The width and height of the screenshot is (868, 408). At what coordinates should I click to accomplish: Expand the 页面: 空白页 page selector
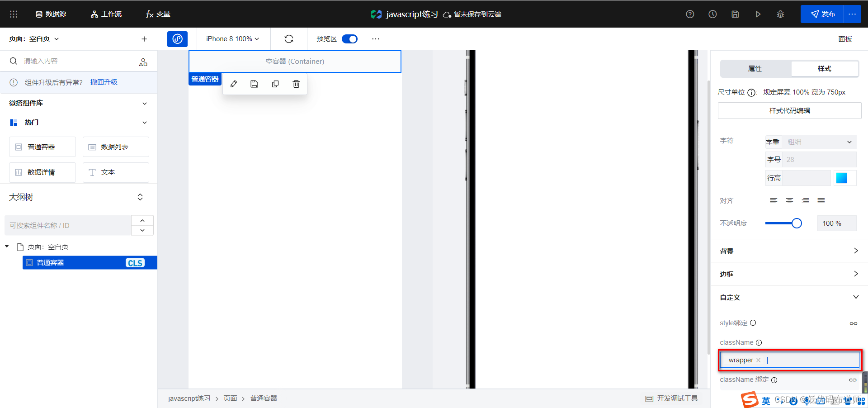point(34,39)
